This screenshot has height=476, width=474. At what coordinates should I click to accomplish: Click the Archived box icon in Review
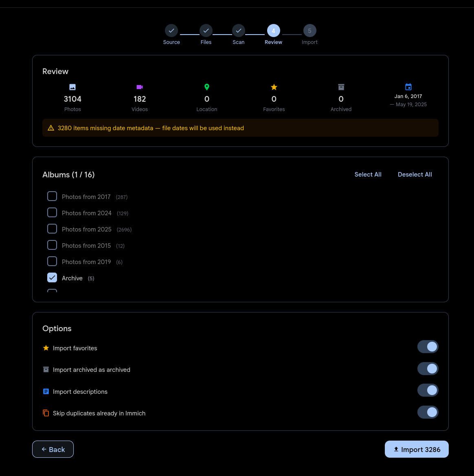point(341,87)
